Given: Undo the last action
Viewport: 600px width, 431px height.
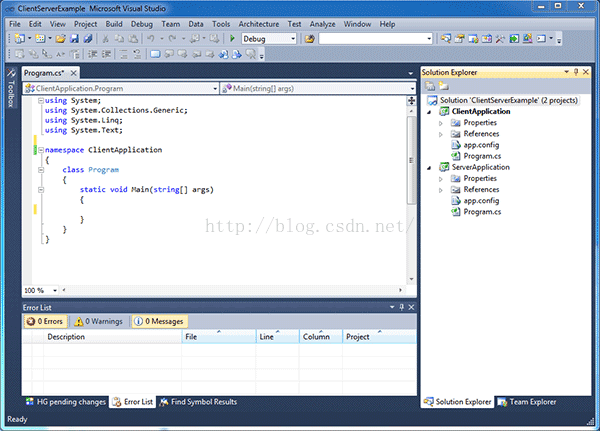Looking at the screenshot, I should click(x=151, y=39).
